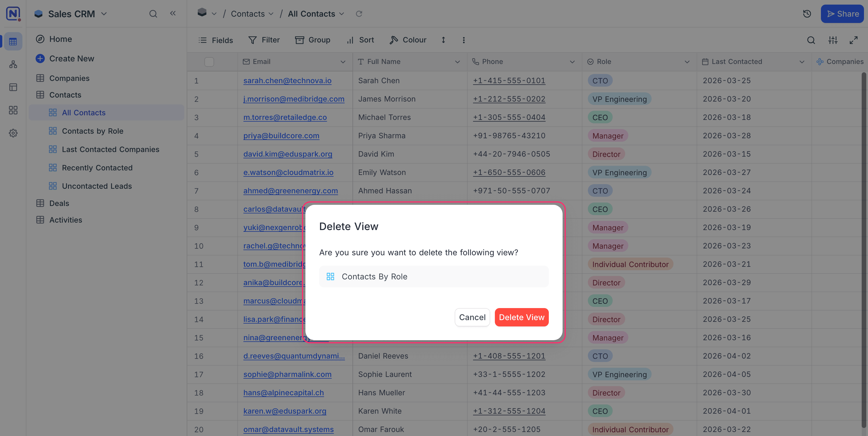Collapse the sidebar with double chevron

[x=173, y=13]
